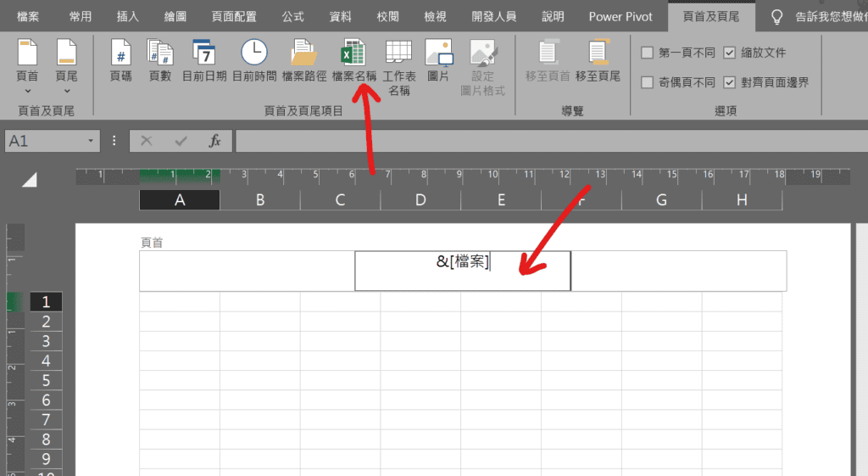Click the left header section box
This screenshot has width=868, height=476.
[x=247, y=271]
